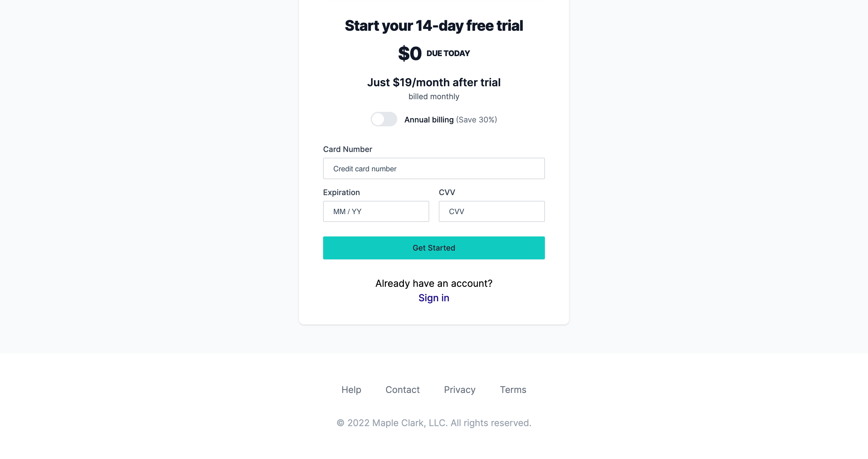Open the Contact page
The height and width of the screenshot is (459, 868).
pos(403,390)
